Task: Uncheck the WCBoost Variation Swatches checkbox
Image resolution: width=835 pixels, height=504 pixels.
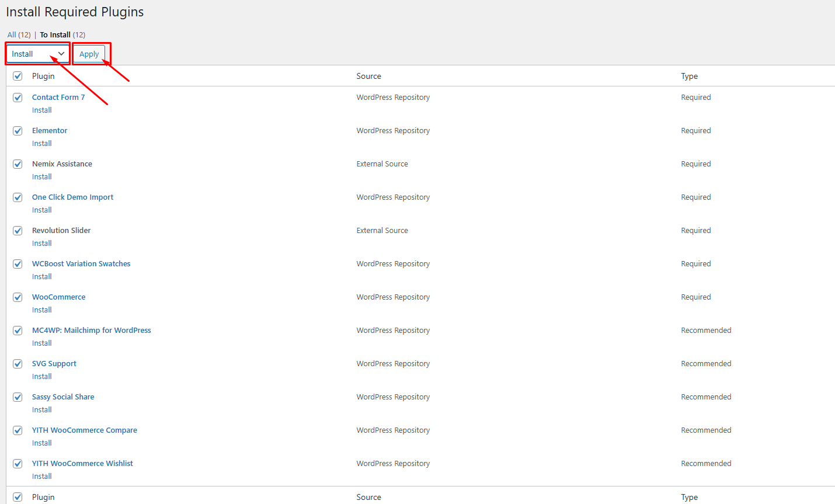Action: (x=18, y=264)
